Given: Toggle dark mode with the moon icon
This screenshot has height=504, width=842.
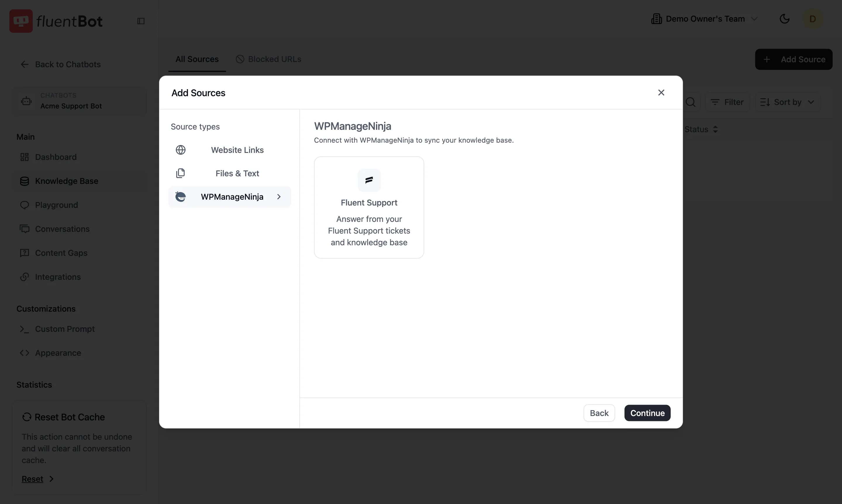Looking at the screenshot, I should 785,19.
